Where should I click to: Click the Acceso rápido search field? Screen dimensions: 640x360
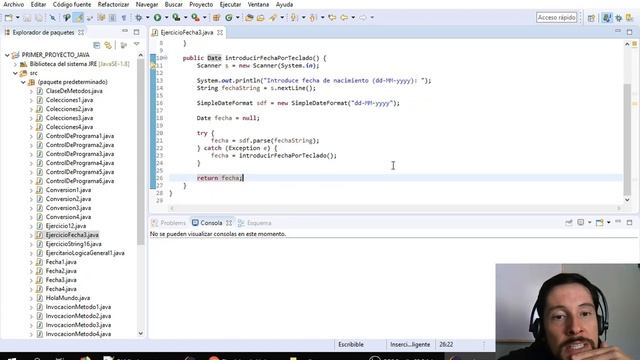(556, 18)
